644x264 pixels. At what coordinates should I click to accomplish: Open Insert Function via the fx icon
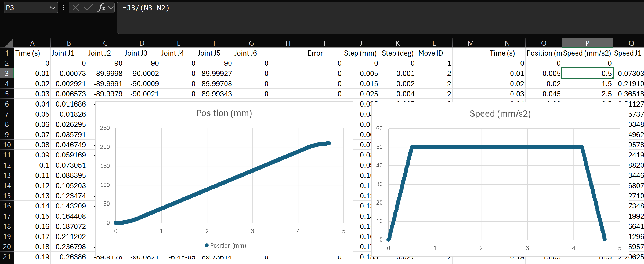(x=102, y=8)
